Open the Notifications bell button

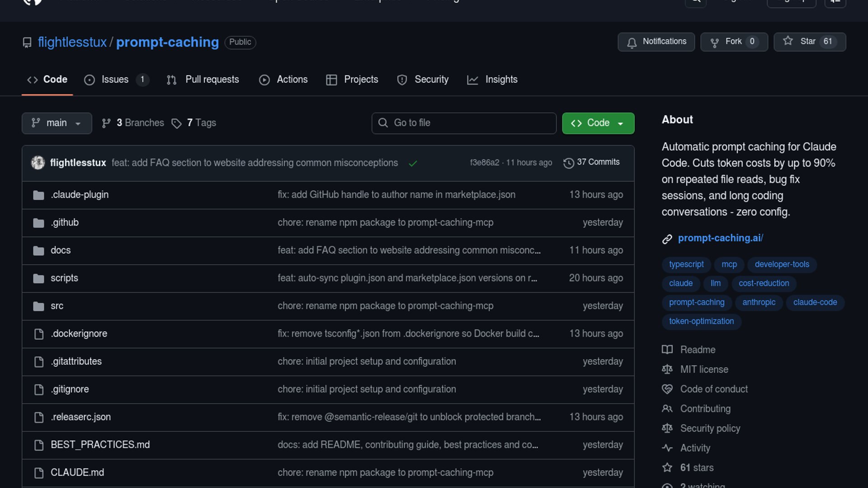pos(656,42)
